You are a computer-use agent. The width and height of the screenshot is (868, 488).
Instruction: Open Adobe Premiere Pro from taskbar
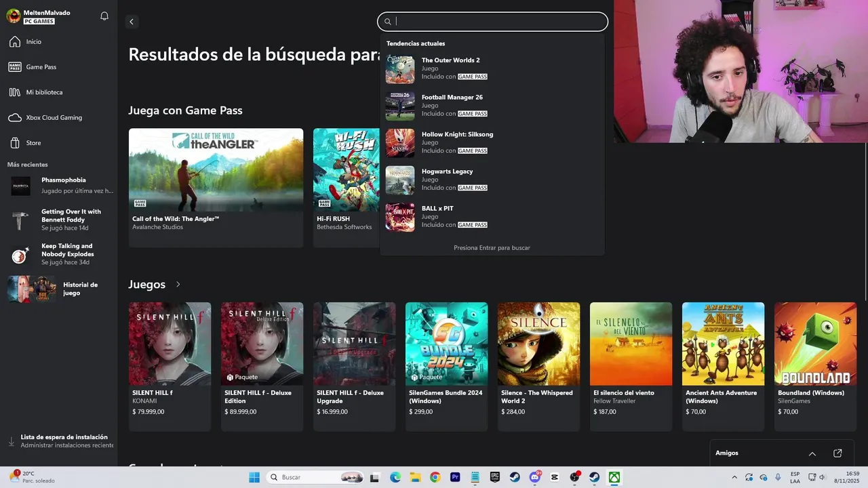455,477
